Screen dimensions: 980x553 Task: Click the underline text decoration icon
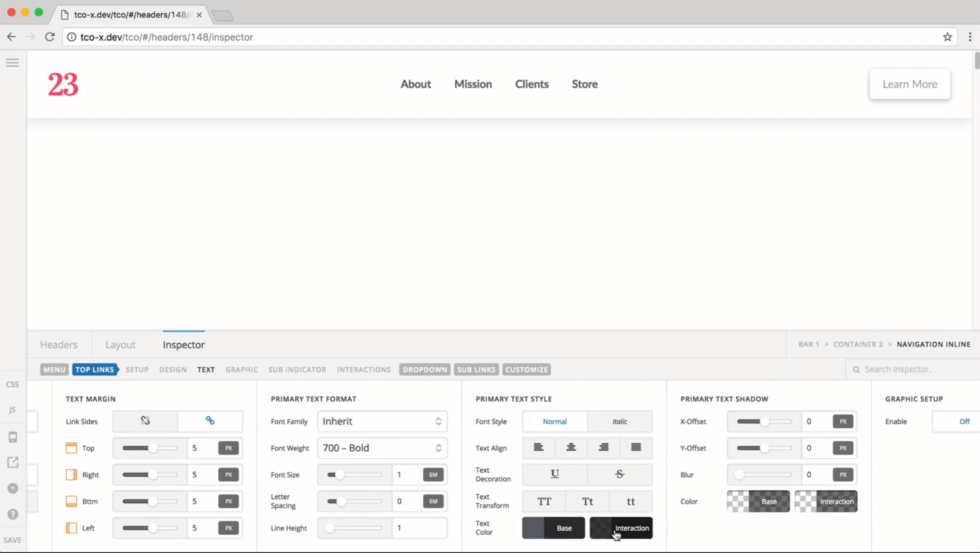pos(555,475)
